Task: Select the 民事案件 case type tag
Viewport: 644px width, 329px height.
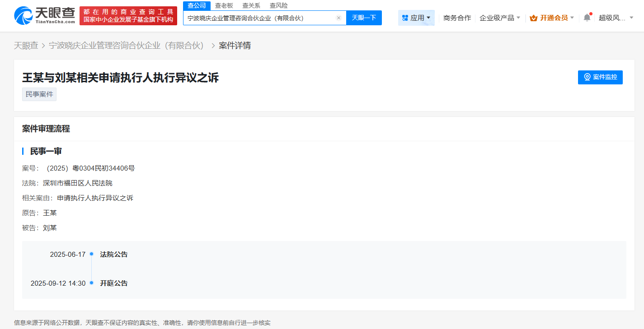Action: click(x=39, y=94)
